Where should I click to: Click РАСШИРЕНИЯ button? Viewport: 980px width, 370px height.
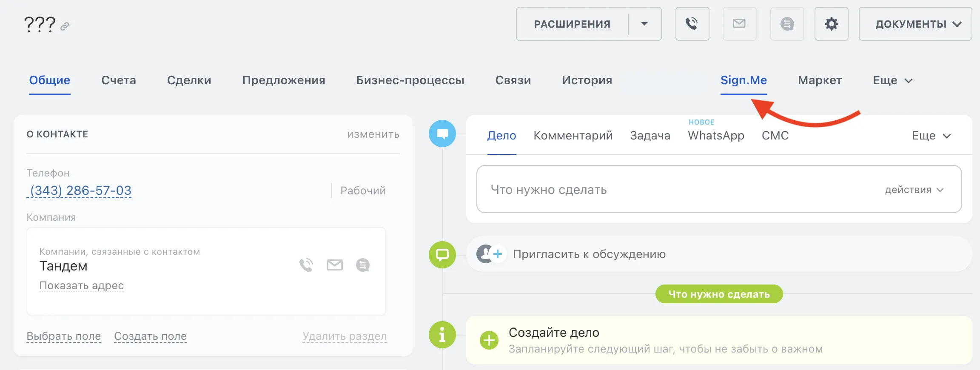click(572, 24)
